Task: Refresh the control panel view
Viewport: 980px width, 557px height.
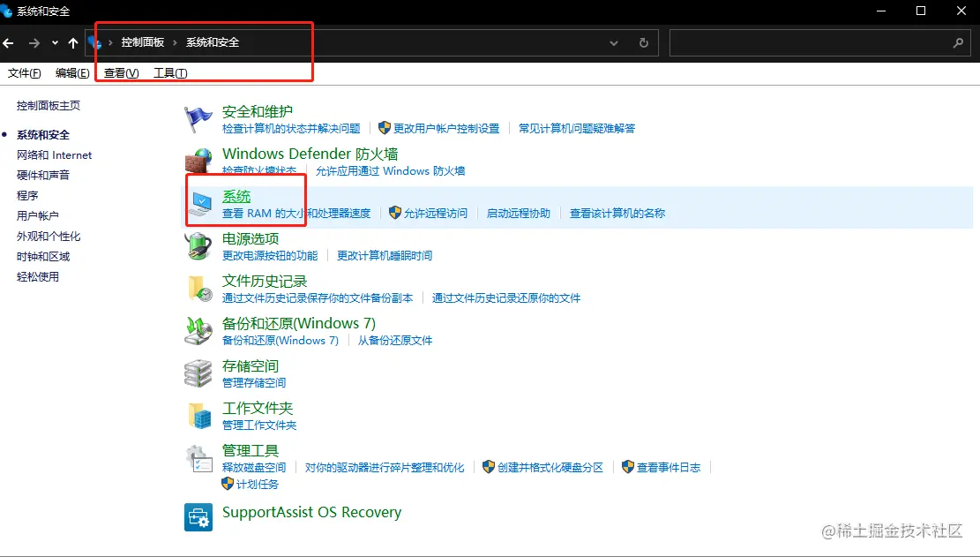Action: [x=644, y=43]
